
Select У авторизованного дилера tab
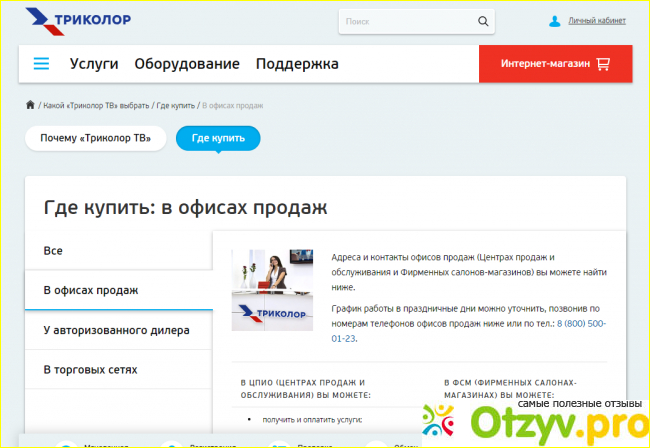pos(116,330)
